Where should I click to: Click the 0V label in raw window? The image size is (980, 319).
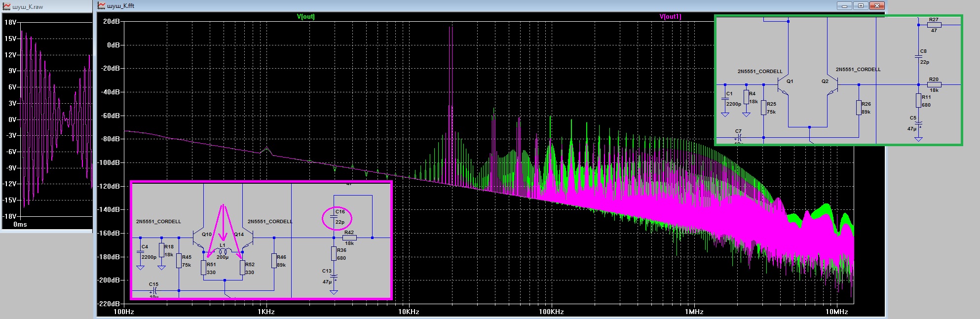coord(12,120)
